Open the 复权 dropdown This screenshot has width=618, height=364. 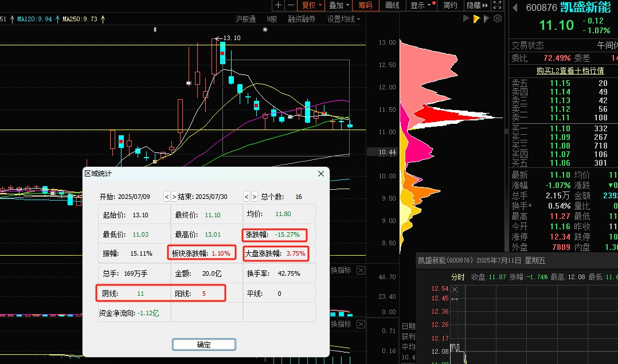coord(312,5)
